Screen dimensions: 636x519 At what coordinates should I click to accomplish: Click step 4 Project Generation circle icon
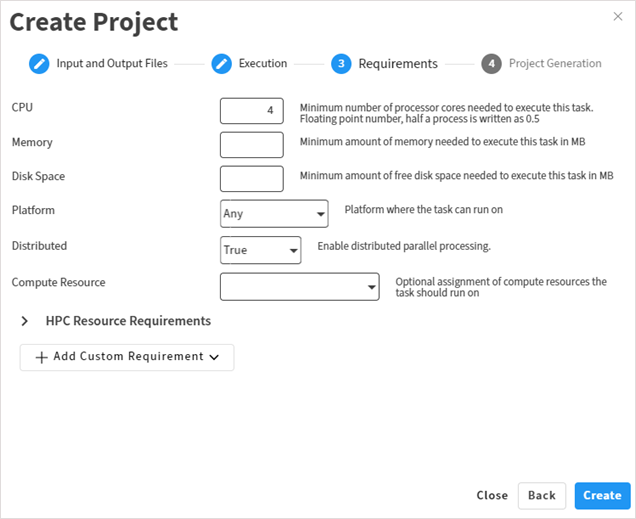point(491,64)
